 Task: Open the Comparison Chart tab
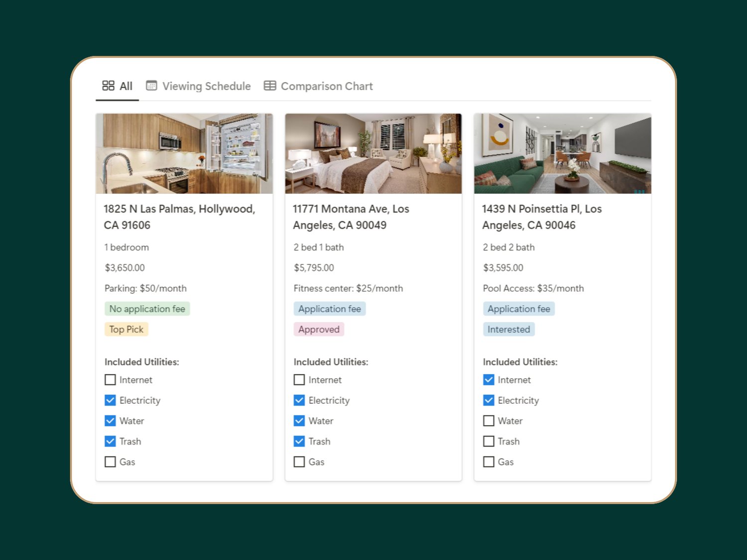(x=318, y=86)
